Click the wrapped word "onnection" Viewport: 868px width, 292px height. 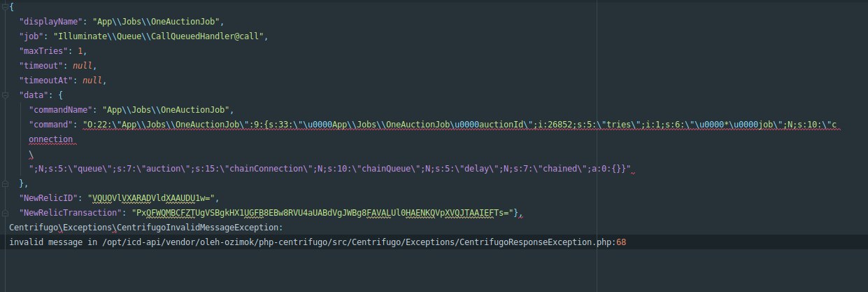(x=51, y=139)
